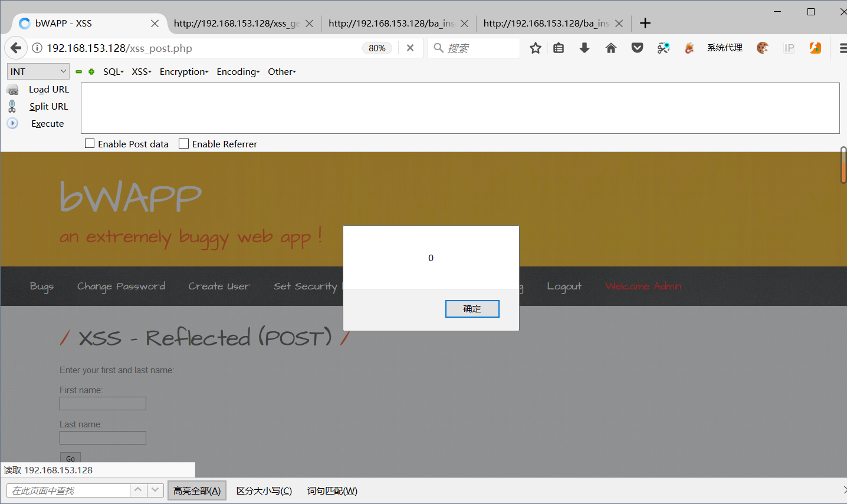This screenshot has height=504, width=847.
Task: Open the screenshot scissors extension icon
Action: (664, 48)
